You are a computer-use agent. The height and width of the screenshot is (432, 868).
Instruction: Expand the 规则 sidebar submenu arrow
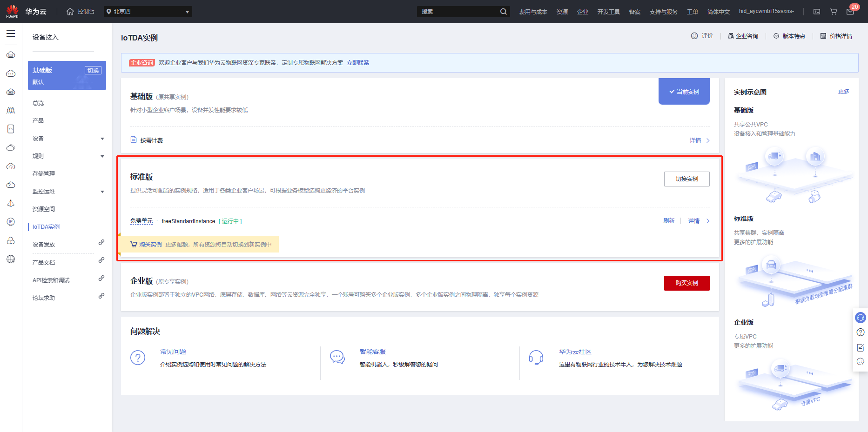point(102,156)
